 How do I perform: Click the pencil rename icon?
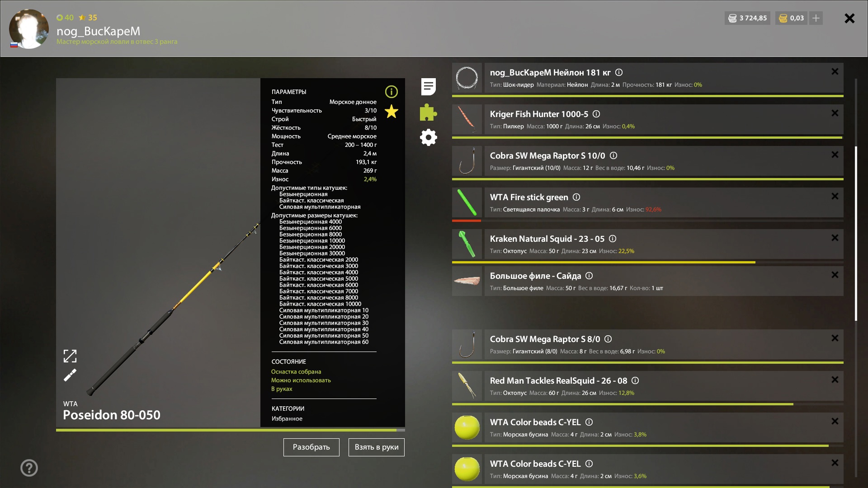pos(70,375)
